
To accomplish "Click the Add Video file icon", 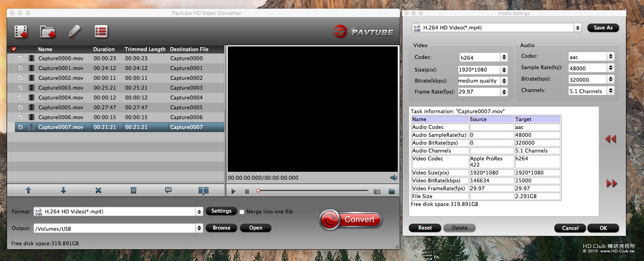I will pos(21,31).
